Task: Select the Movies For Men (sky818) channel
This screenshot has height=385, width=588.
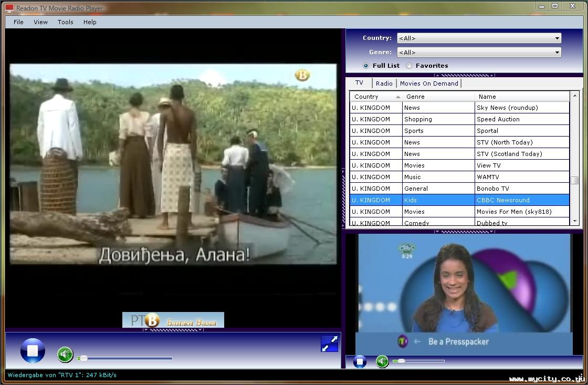Action: tap(459, 212)
